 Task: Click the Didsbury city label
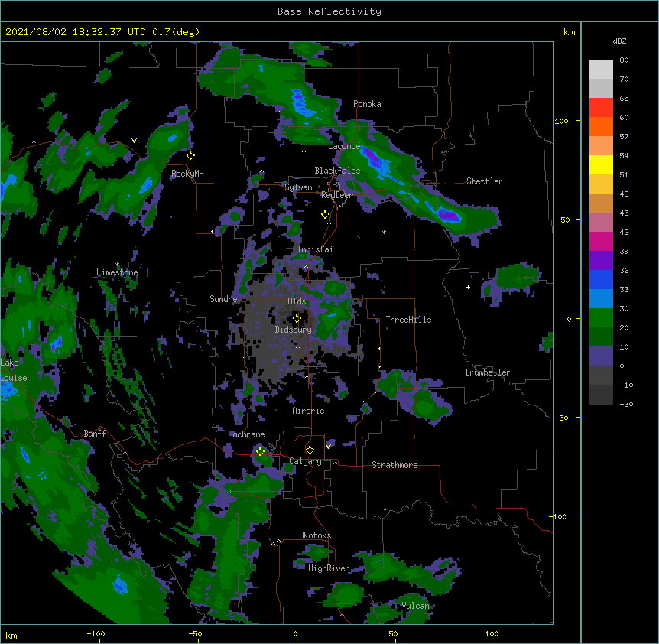(293, 330)
